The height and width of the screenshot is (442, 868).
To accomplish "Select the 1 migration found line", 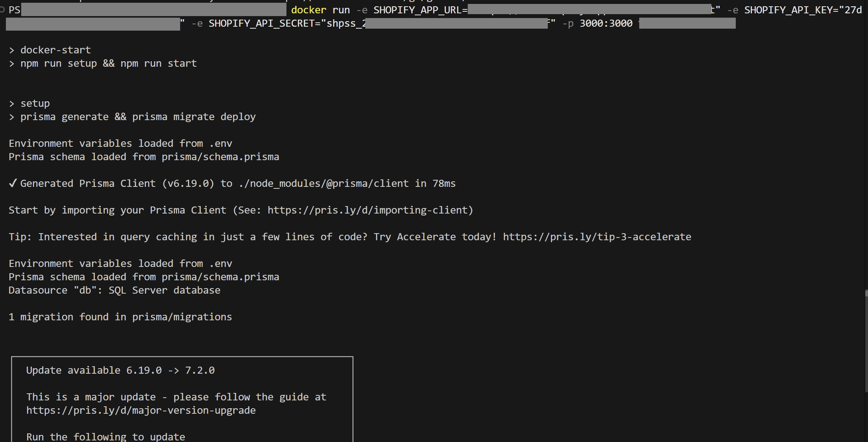I will pyautogui.click(x=120, y=317).
